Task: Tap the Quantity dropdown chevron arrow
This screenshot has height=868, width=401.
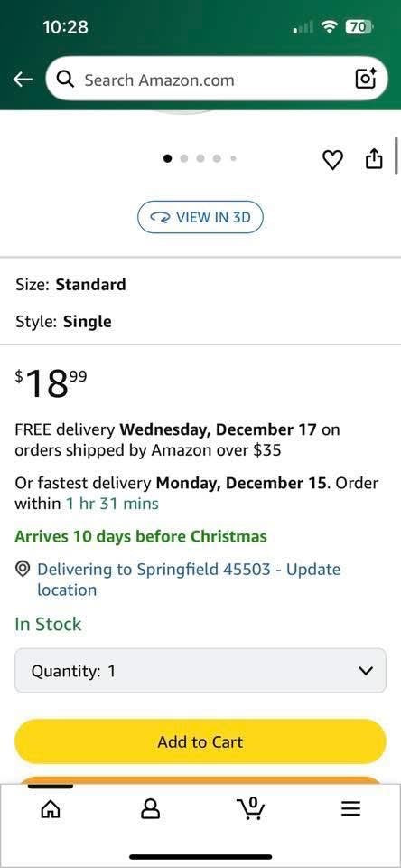Action: pyautogui.click(x=365, y=671)
